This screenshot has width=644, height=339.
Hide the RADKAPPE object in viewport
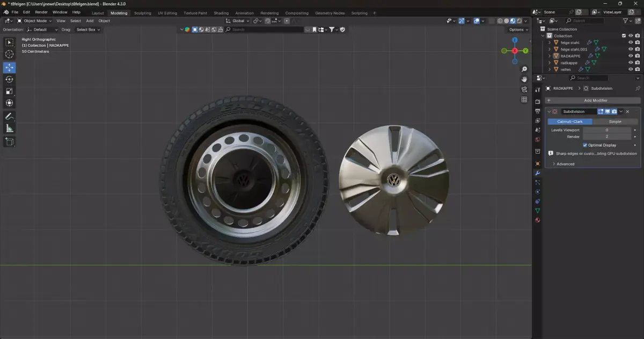tap(631, 56)
